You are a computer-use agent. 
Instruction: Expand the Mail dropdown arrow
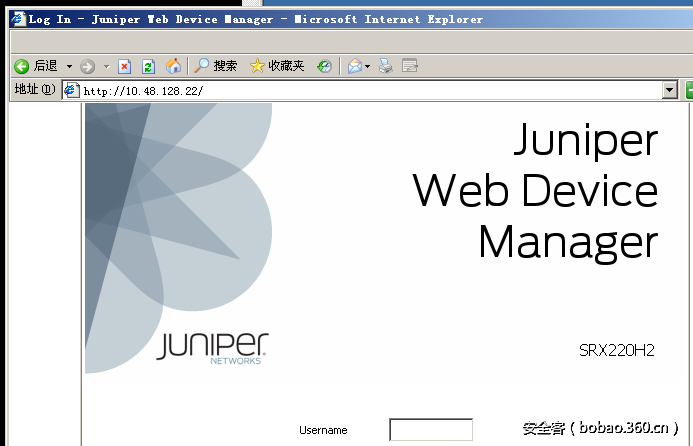click(367, 67)
